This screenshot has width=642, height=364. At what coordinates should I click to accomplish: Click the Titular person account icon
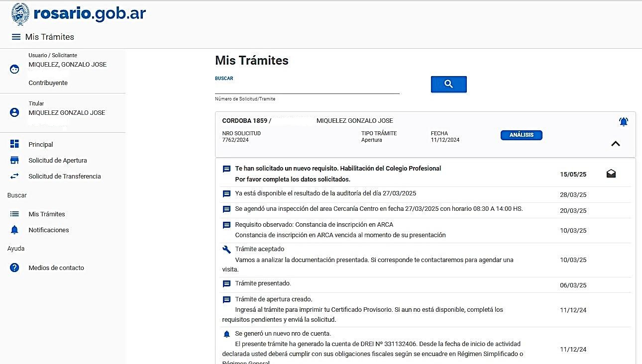(14, 112)
